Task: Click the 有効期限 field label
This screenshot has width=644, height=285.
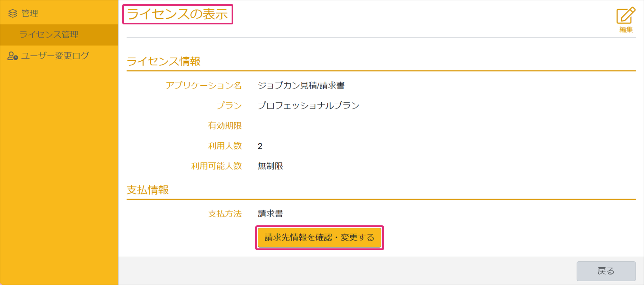Action: tap(224, 126)
